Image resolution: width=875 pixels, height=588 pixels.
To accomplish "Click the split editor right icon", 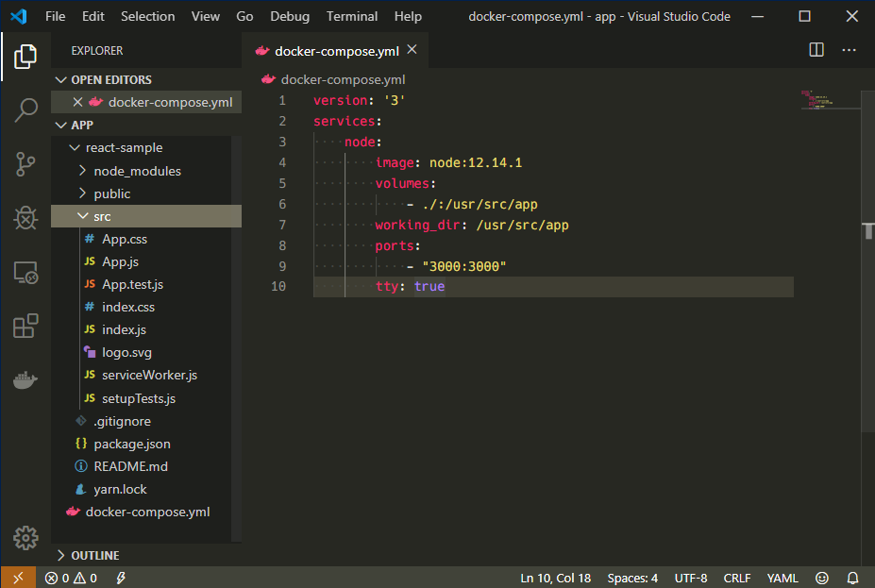I will coord(816,50).
